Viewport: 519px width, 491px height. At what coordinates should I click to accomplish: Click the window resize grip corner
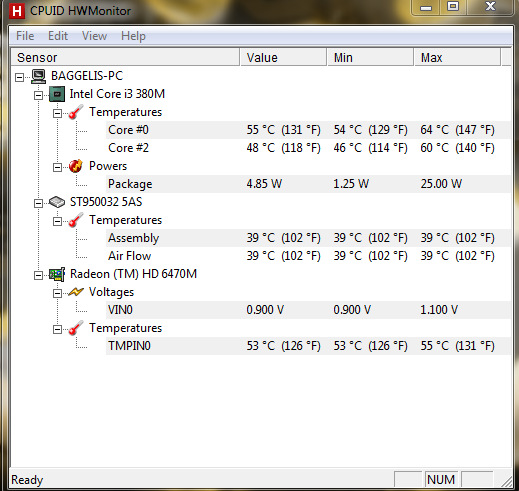point(506,482)
